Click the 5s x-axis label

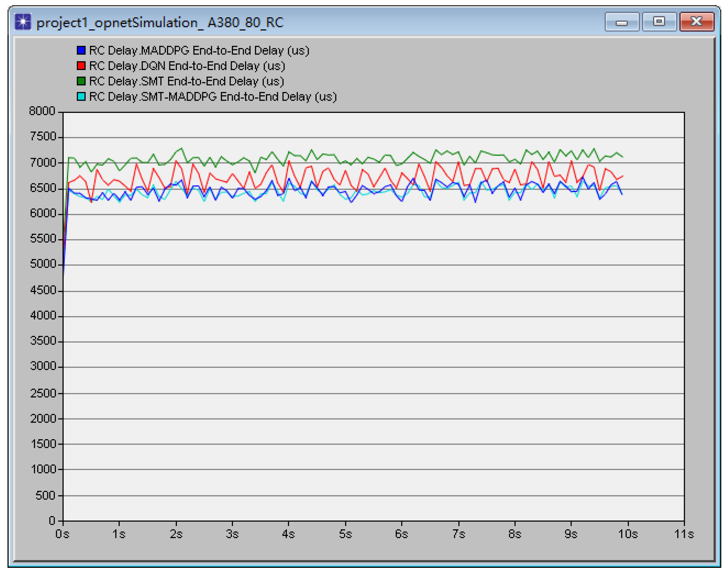pyautogui.click(x=345, y=534)
